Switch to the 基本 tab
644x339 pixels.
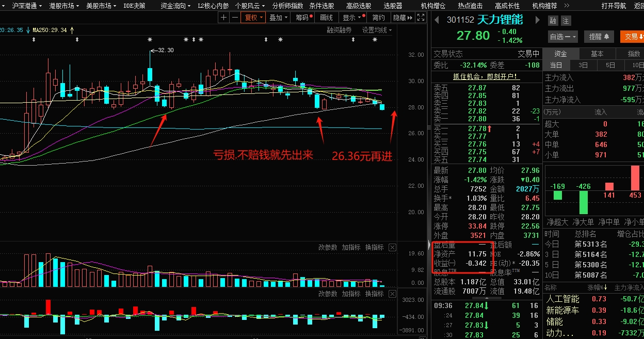click(597, 54)
